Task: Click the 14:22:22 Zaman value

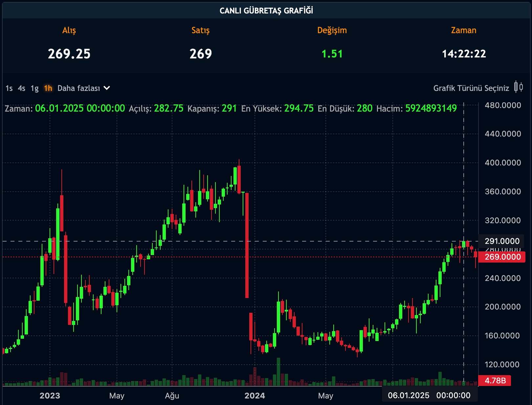Action: [x=464, y=54]
